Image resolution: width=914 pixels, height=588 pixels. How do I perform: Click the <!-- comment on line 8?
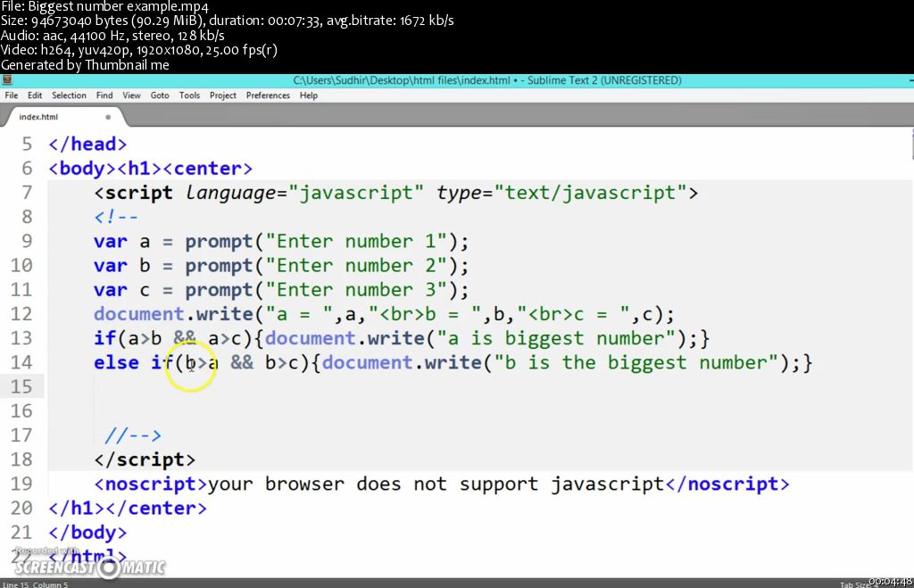coord(116,218)
